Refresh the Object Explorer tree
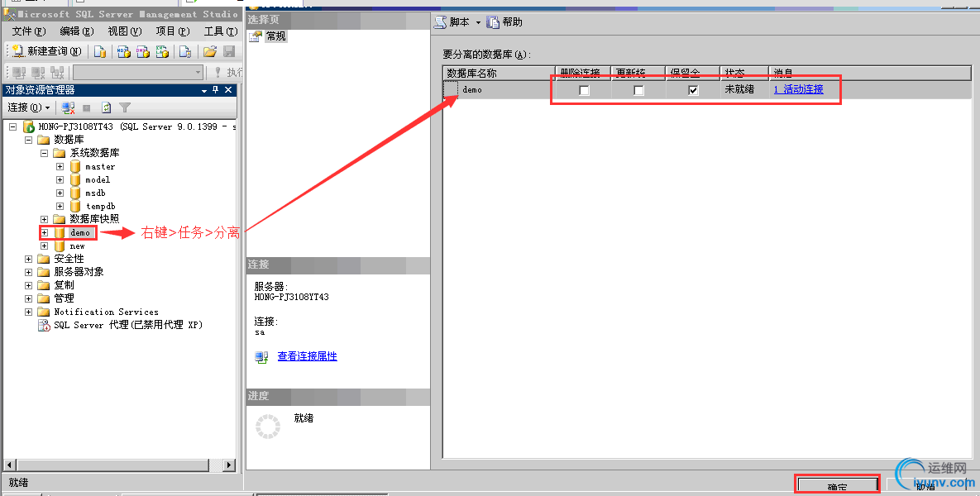The height and width of the screenshot is (496, 980). point(106,108)
